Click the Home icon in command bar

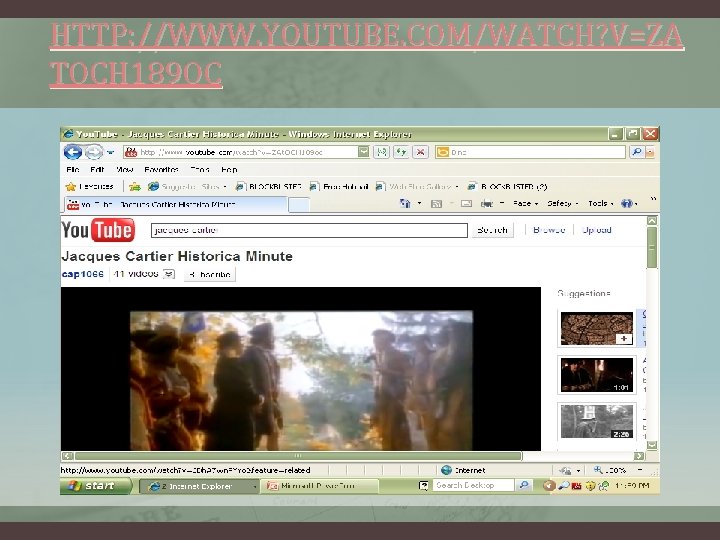pyautogui.click(x=405, y=203)
